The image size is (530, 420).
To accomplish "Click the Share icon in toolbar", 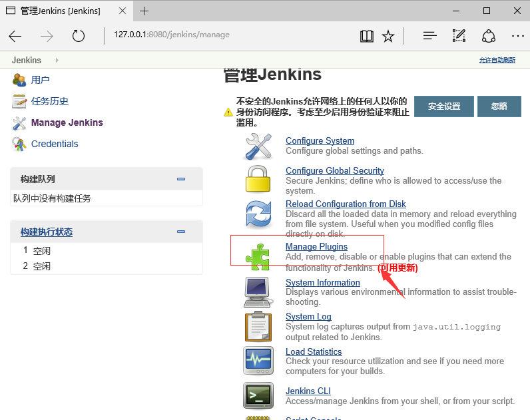I will pos(489,36).
